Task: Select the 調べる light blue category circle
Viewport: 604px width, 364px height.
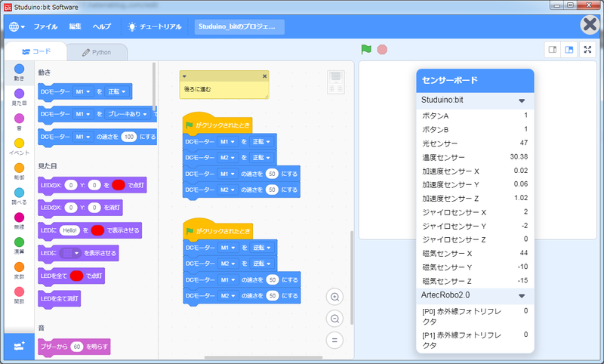Action: (x=20, y=193)
